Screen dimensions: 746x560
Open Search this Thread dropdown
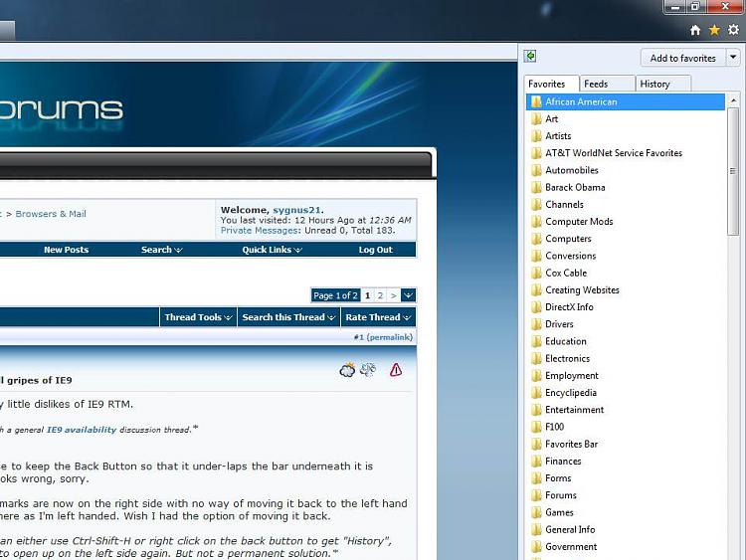(x=288, y=317)
